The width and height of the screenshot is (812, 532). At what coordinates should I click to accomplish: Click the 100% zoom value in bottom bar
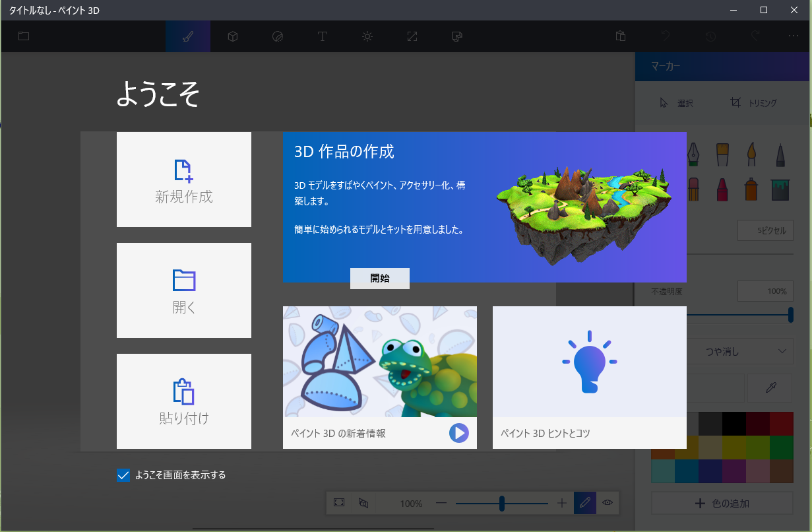click(411, 504)
